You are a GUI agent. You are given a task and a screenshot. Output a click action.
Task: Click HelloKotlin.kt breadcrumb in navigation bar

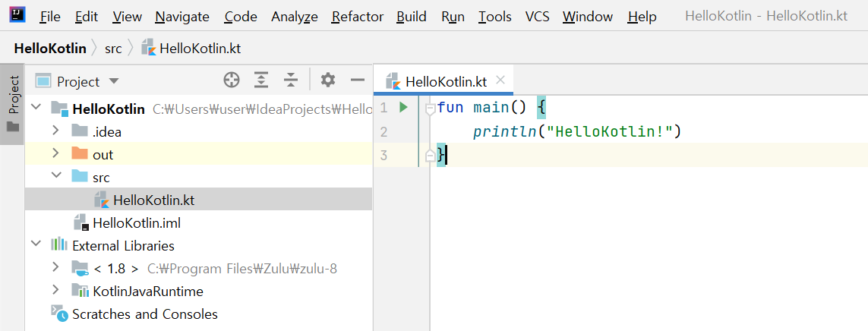pyautogui.click(x=191, y=48)
